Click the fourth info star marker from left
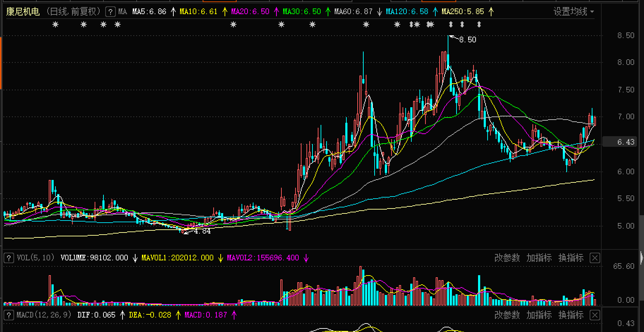644x332 pixels. [118, 25]
